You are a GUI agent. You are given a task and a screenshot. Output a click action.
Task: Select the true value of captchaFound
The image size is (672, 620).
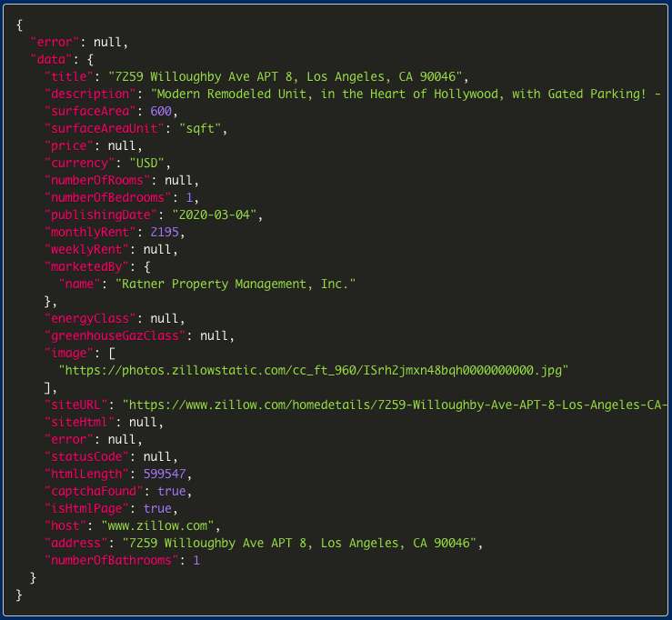(x=172, y=492)
